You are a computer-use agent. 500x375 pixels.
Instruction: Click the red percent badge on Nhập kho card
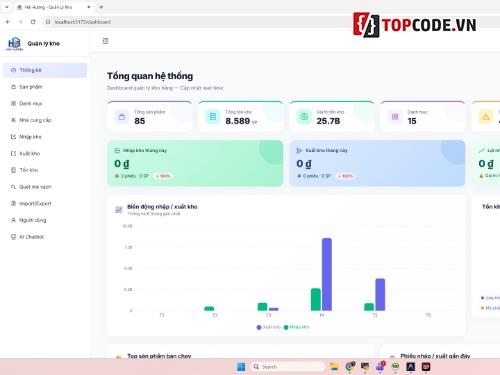click(163, 176)
